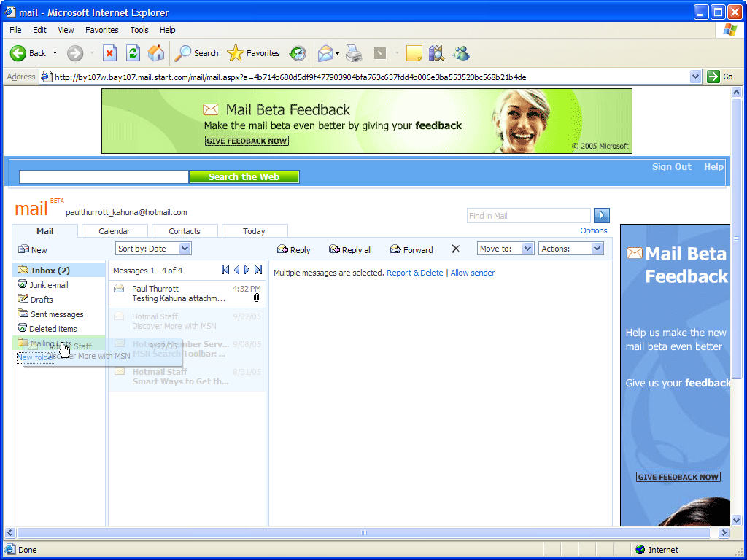Open the Favorites star in the toolbar
Screen dimensions: 747x560
[x=253, y=53]
